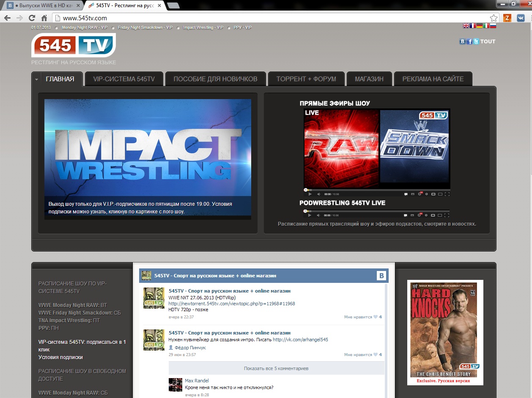The image size is (532, 398).
Task: Choose the German flag language icon
Action: point(480,26)
